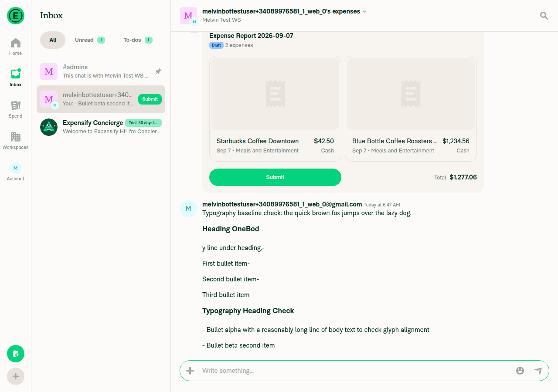Click the 2 expenses count label
This screenshot has height=392, width=558.
(x=239, y=45)
